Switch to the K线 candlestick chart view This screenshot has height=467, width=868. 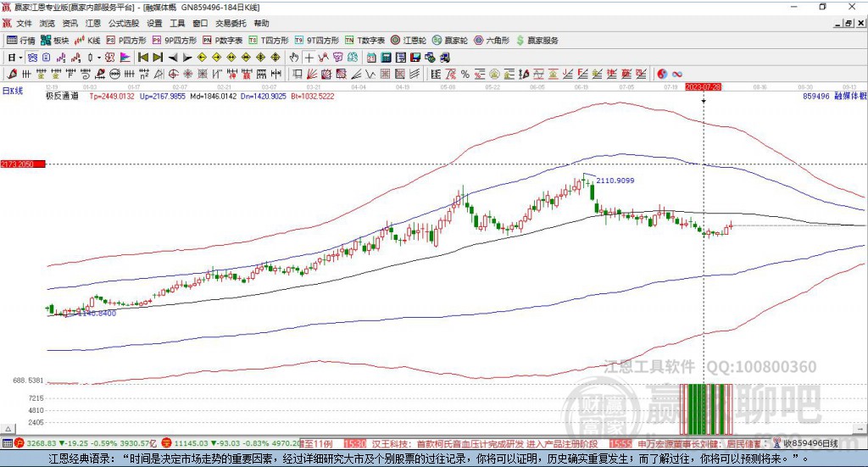(x=87, y=41)
